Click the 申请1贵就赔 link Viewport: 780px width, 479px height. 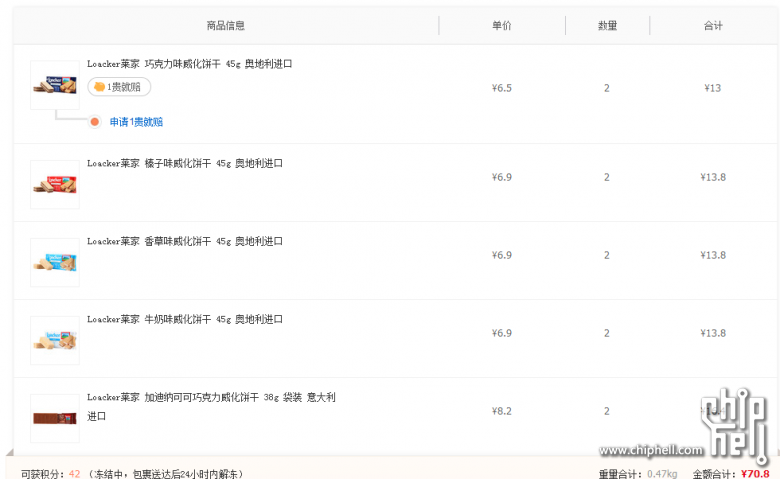pyautogui.click(x=136, y=122)
